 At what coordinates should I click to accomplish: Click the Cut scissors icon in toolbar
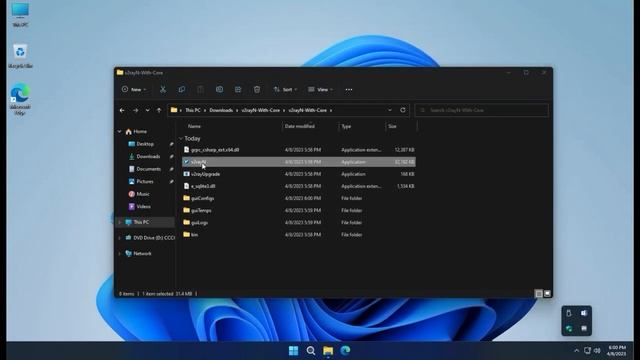(x=163, y=89)
